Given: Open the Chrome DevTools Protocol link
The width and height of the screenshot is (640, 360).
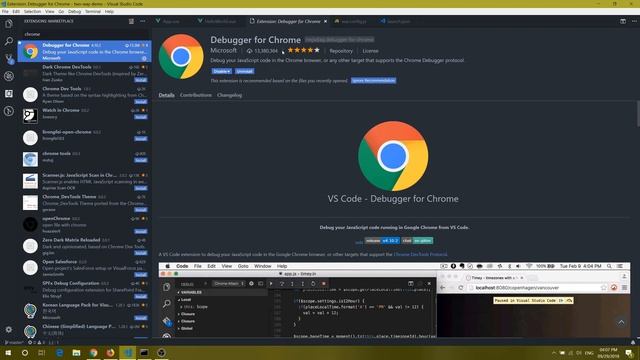Looking at the screenshot, I should pyautogui.click(x=420, y=254).
